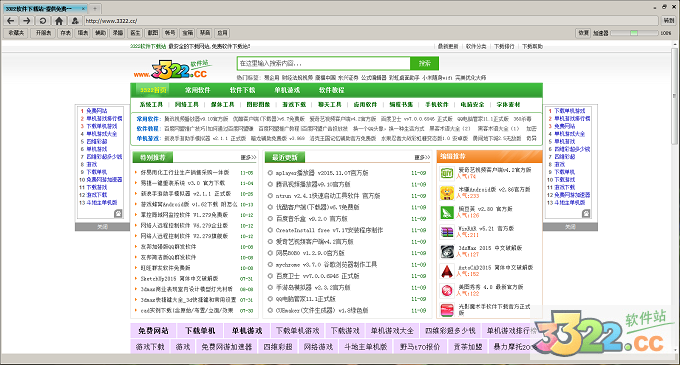Open the 电脑安全 category link
Screen dimensions: 680x365
pos(472,104)
